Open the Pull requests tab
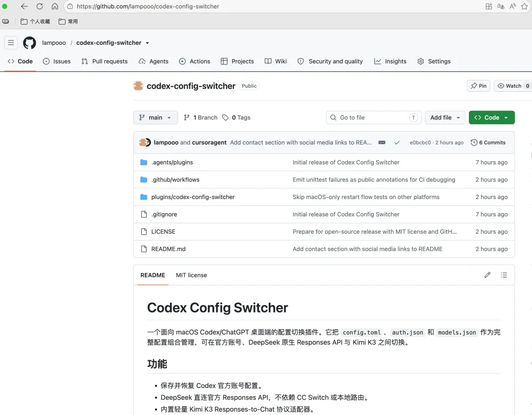 click(x=104, y=61)
